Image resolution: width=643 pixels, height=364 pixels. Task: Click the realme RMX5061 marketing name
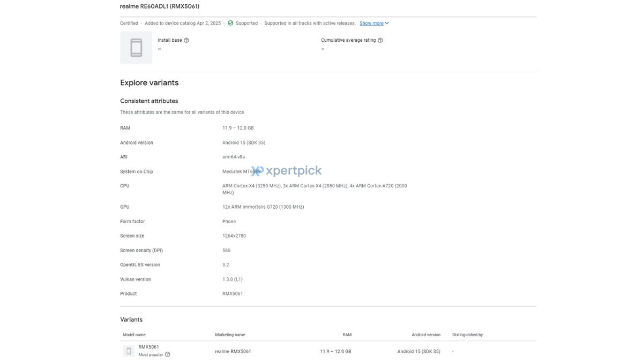click(233, 351)
